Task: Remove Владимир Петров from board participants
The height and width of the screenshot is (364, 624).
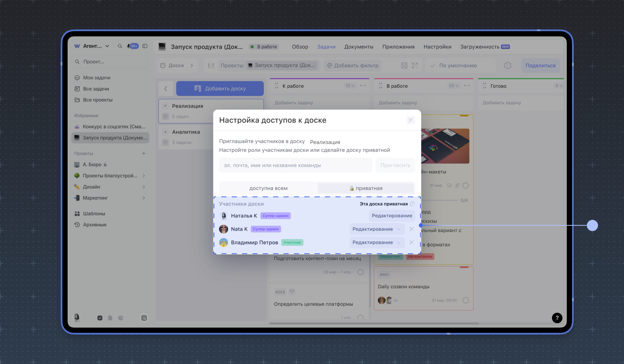Action: (x=412, y=243)
